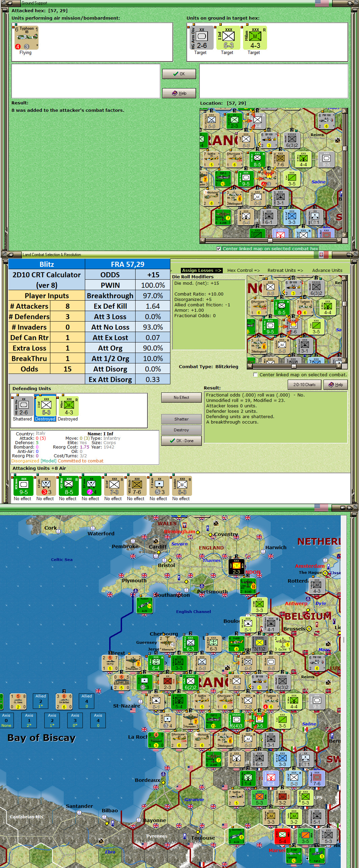The height and width of the screenshot is (868, 359).
Task: Click FW 190 counter on Ground Support map
Action: pos(326,121)
